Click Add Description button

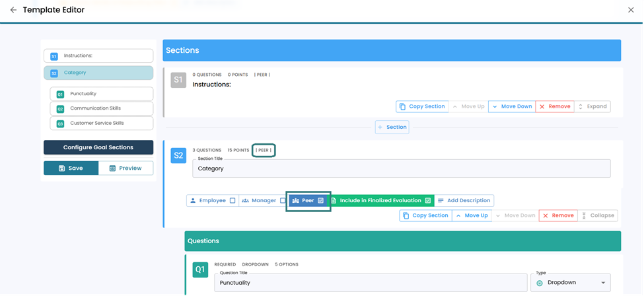click(464, 201)
